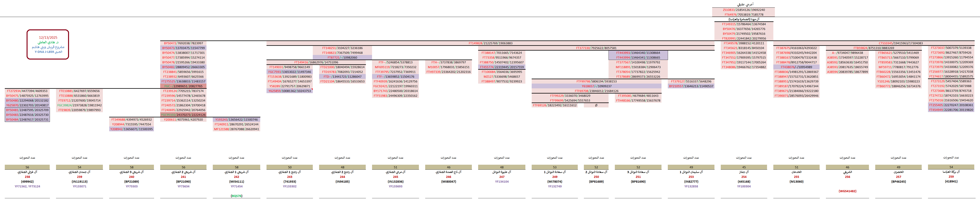Open the YF100304 sample link
Screen dimensions: 980x200
click(744, 186)
